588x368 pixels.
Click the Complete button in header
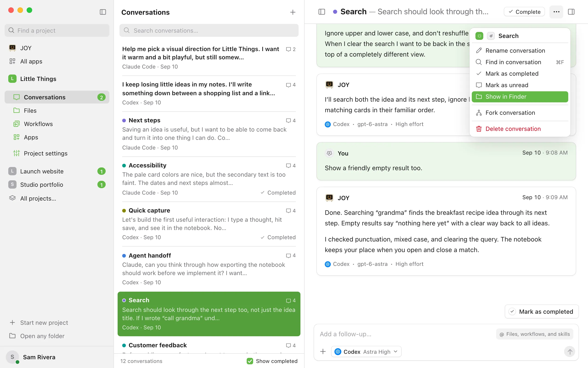[524, 12]
